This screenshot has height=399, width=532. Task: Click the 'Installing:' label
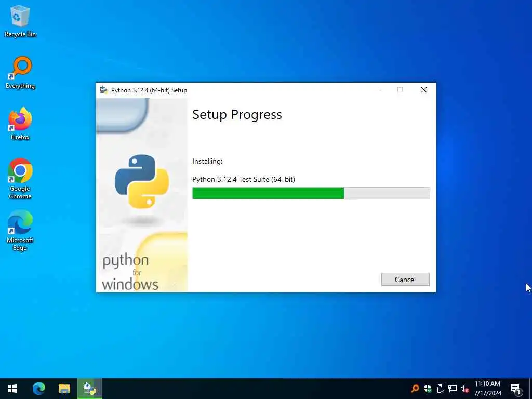207,162
